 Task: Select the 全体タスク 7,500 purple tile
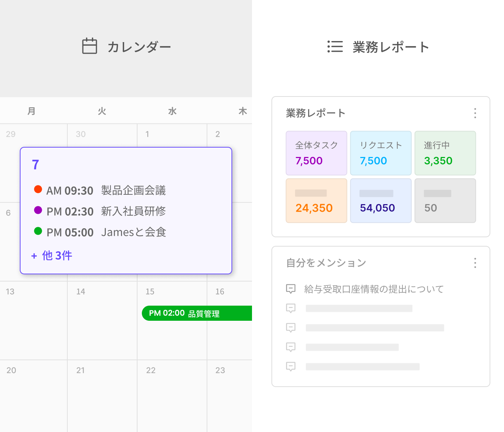coord(316,153)
